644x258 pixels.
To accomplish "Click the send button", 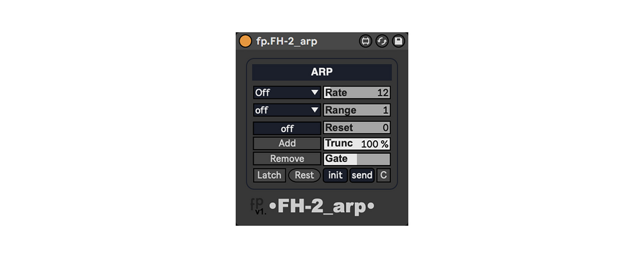I will tap(362, 175).
